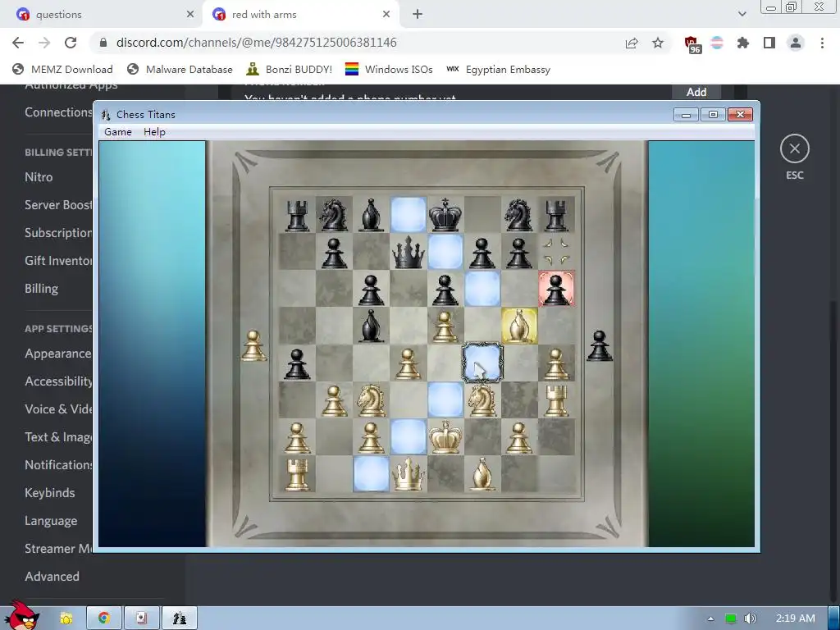Image resolution: width=840 pixels, height=630 pixels.
Task: Click the black knight beside the top-left rook
Action: 334,214
